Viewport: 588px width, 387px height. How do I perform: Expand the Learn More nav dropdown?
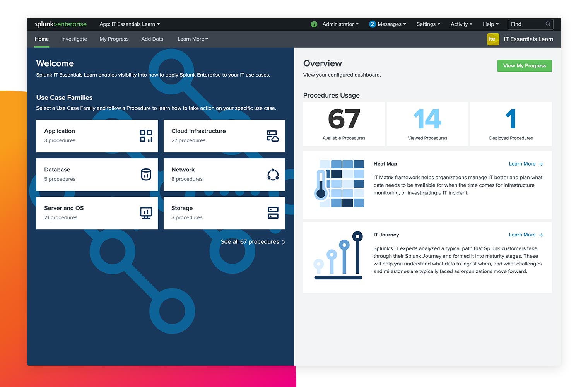[193, 39]
